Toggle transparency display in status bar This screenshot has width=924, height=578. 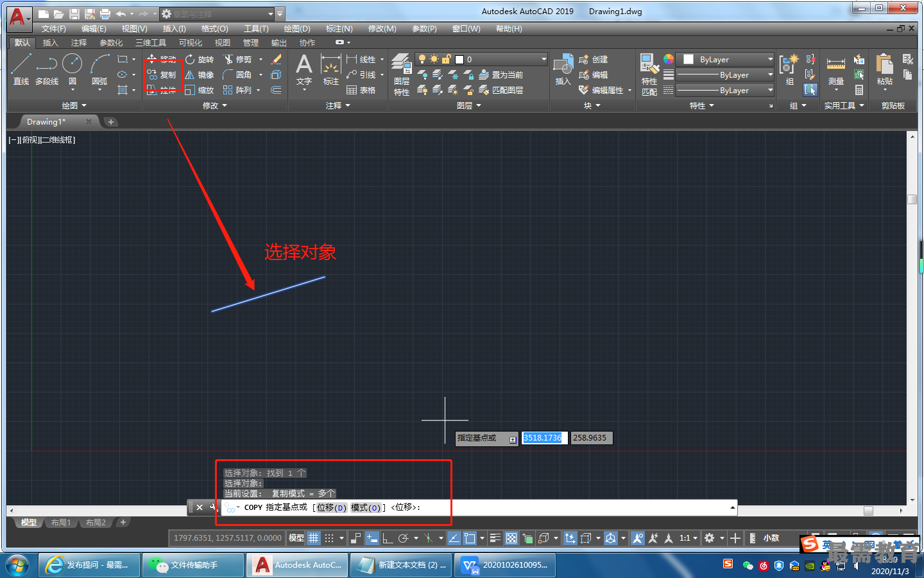(511, 538)
